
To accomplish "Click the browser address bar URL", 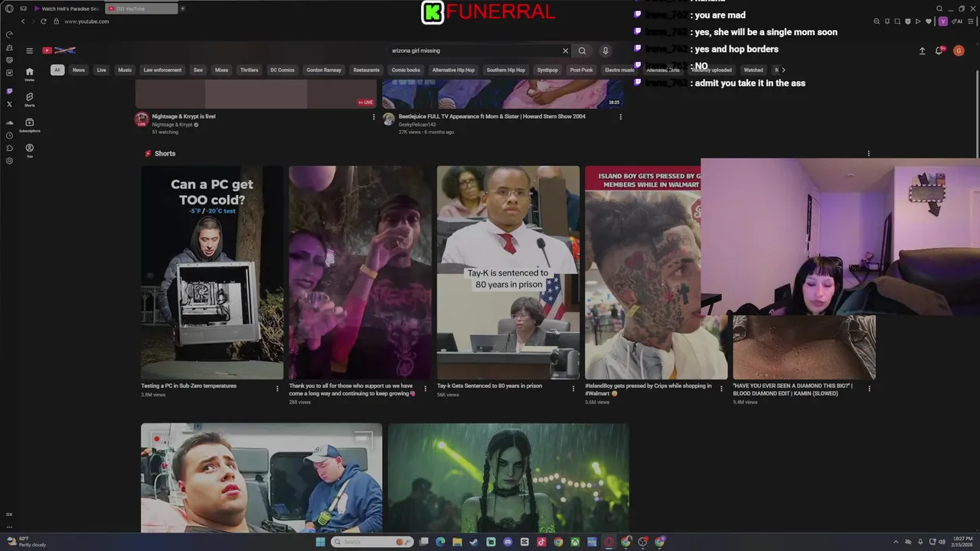I will (87, 21).
